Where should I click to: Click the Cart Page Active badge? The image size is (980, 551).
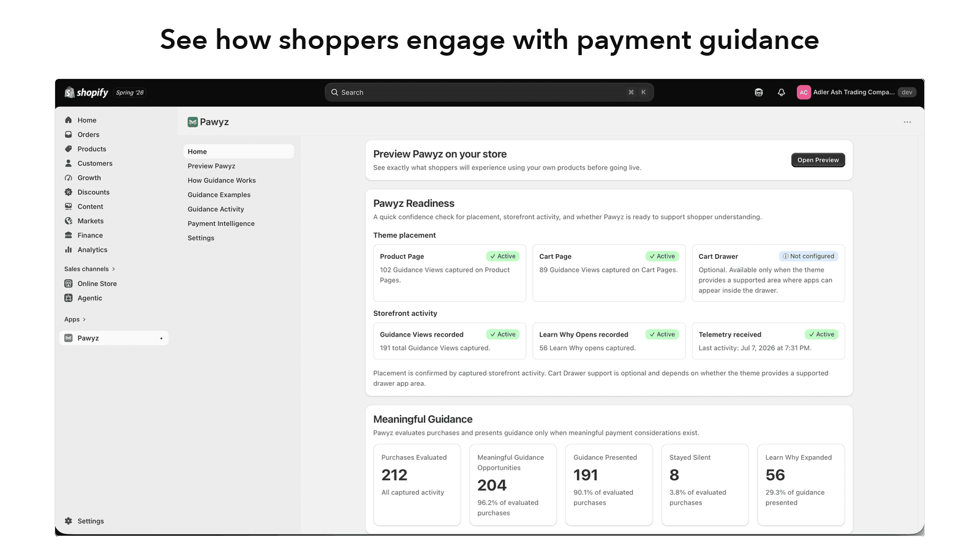pos(662,257)
